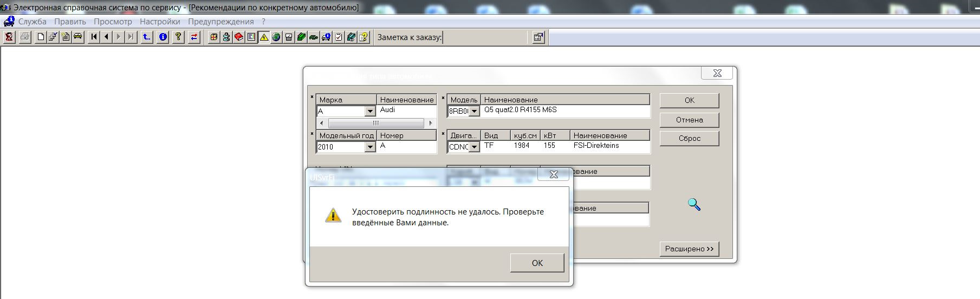Go to first record arrow button
The height and width of the screenshot is (299, 980).
point(94,37)
